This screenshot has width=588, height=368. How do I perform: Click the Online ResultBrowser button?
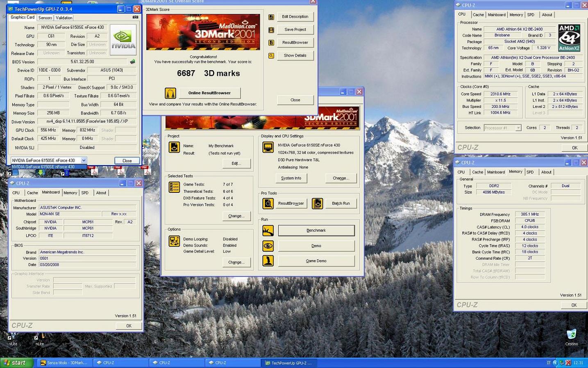coord(209,93)
